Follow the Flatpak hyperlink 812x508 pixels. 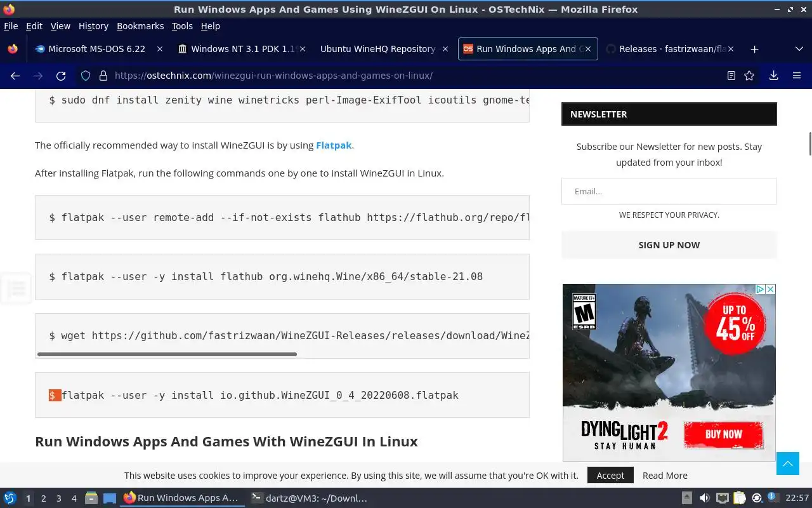(334, 145)
